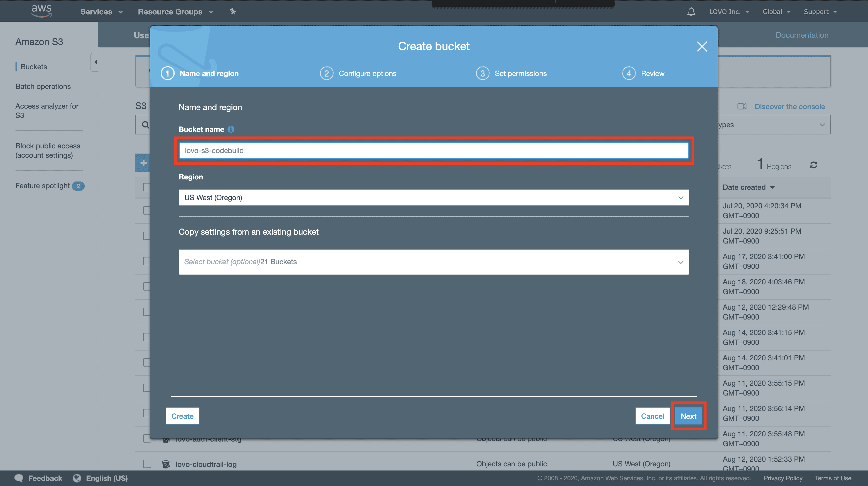The height and width of the screenshot is (486, 868).
Task: Go to Name and region step
Action: 209,73
